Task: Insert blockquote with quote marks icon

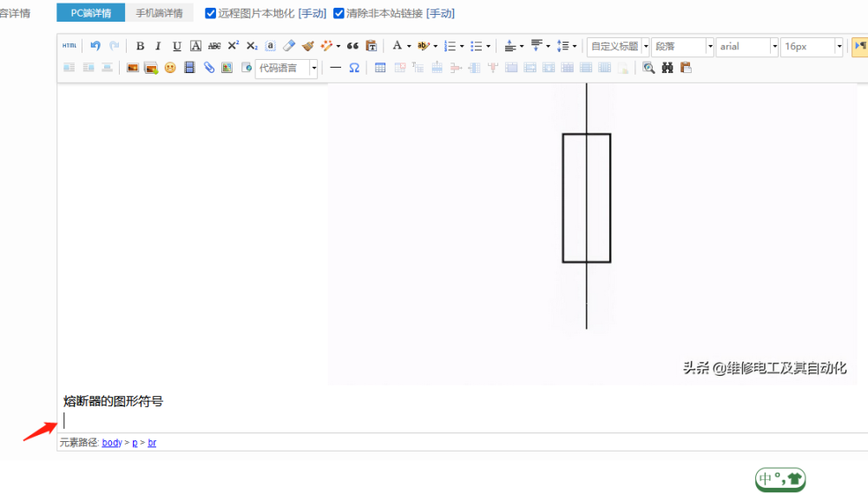Action: pos(352,46)
